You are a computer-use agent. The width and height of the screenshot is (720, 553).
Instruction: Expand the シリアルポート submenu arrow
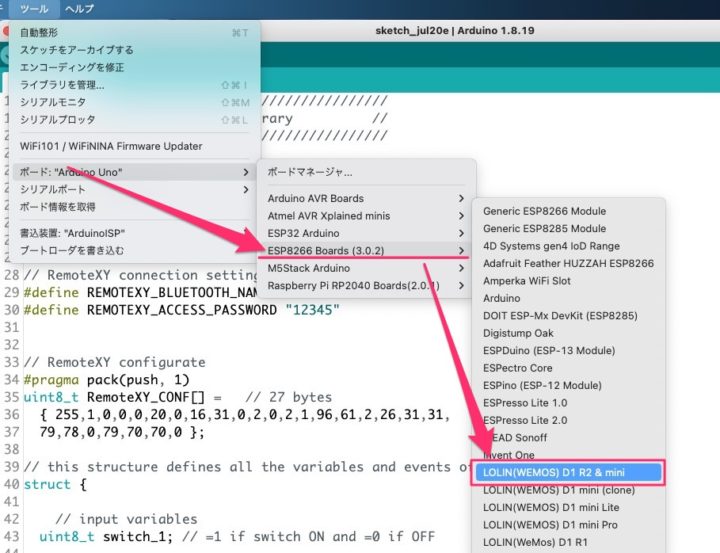[x=246, y=189]
